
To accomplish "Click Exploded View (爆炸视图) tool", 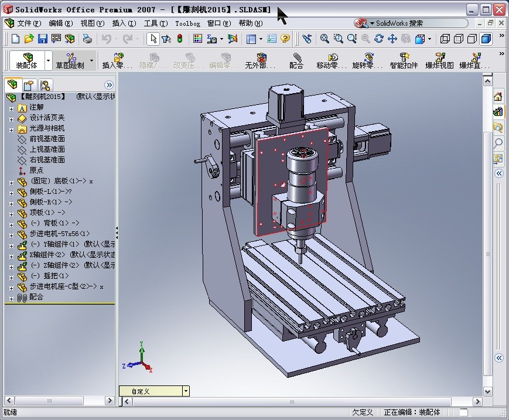I will tap(439, 60).
